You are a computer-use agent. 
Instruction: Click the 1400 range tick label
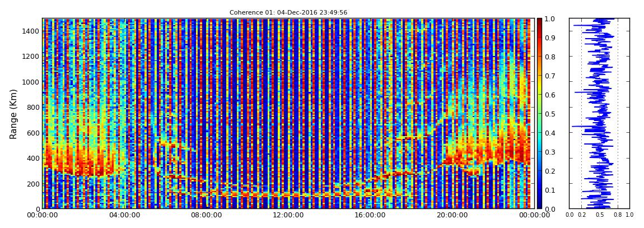point(31,31)
